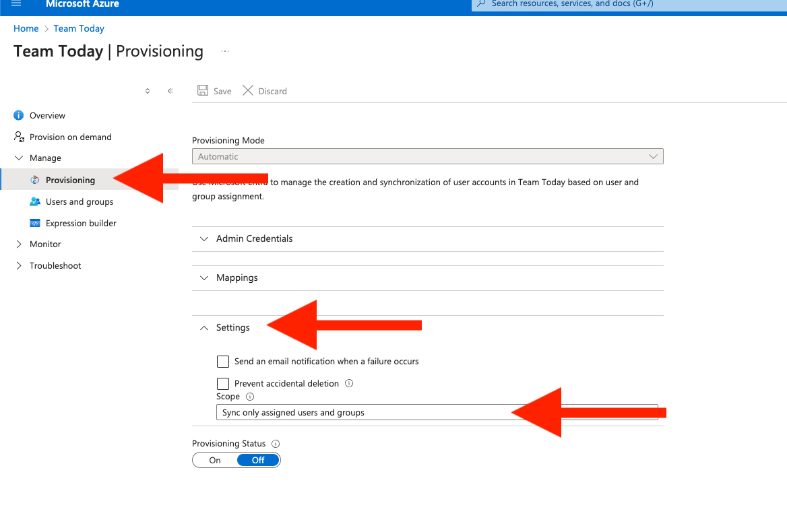Click the Expression builder code icon

(34, 223)
